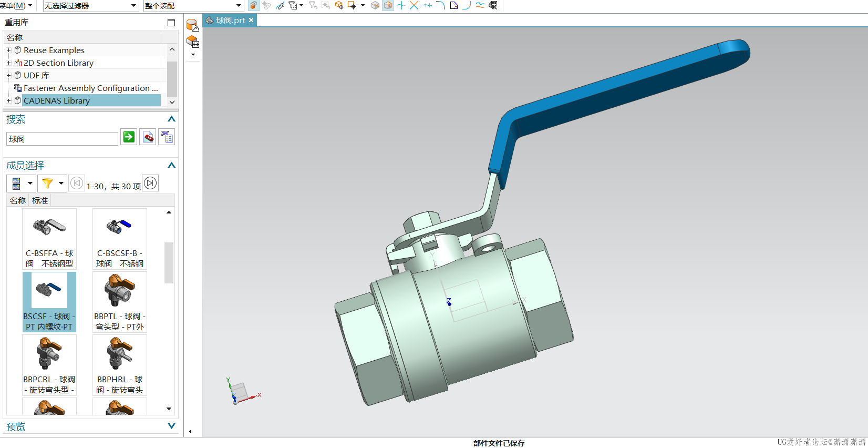Sort members by 标准 column
The image size is (868, 448).
[x=40, y=200]
